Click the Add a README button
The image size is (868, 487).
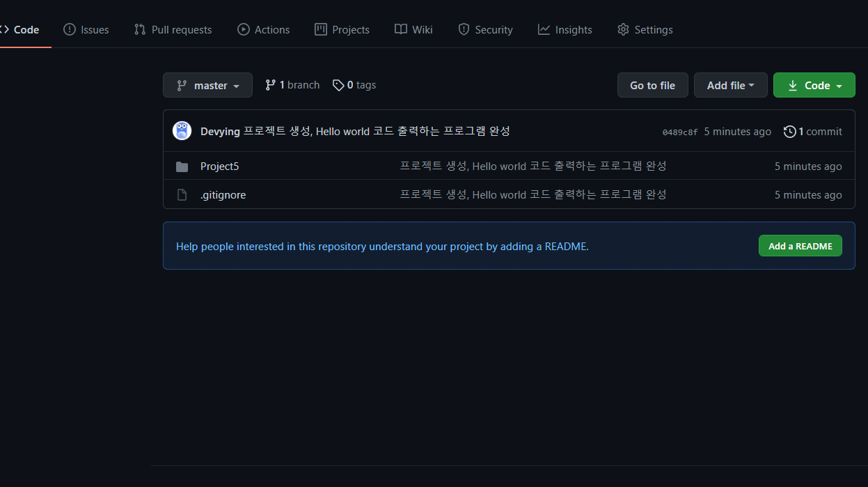click(x=800, y=246)
